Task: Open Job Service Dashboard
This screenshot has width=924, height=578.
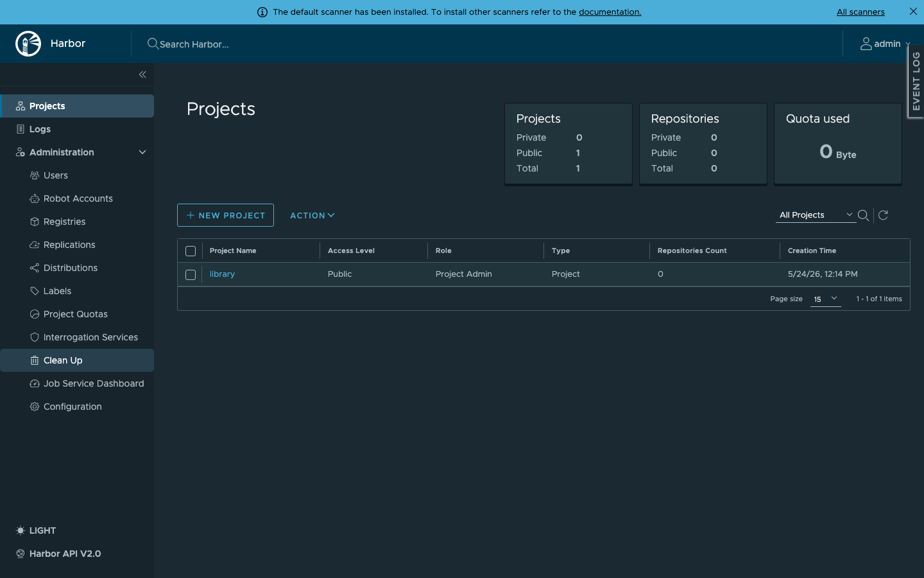Action: point(77,383)
